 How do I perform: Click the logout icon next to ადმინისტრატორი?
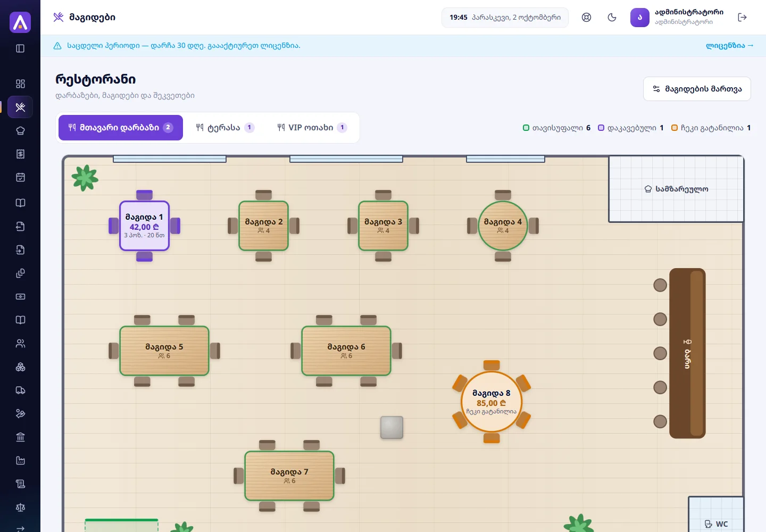click(743, 18)
